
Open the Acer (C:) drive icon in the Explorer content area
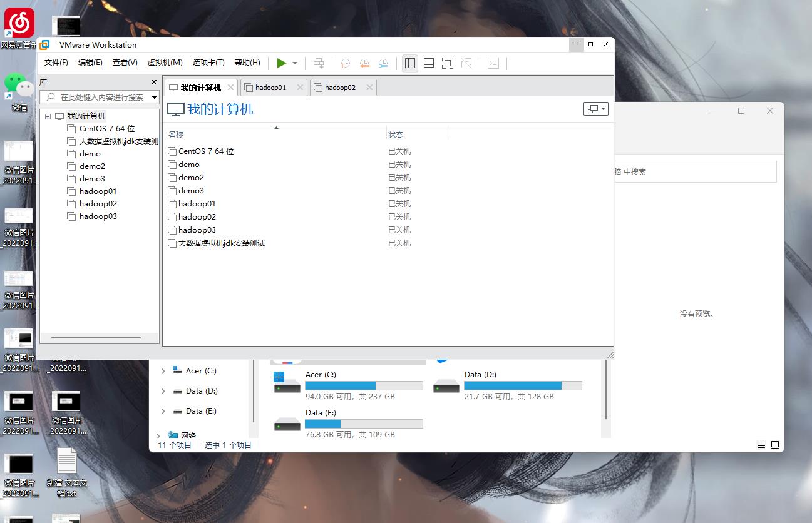tap(287, 383)
